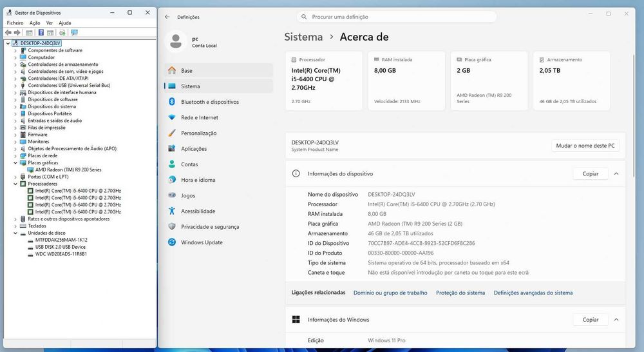Click the Sistema breadcrumb heading
The image size is (644, 352).
coord(303,37)
